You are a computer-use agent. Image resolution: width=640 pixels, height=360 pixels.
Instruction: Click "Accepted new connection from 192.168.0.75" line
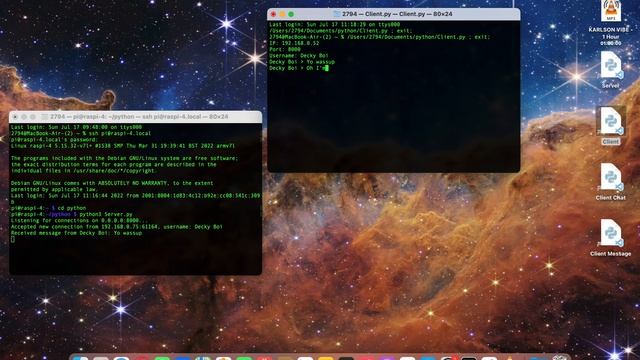coord(117,227)
